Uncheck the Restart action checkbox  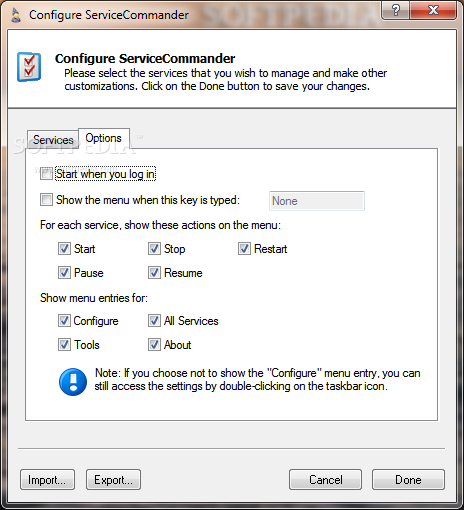[x=244, y=249]
